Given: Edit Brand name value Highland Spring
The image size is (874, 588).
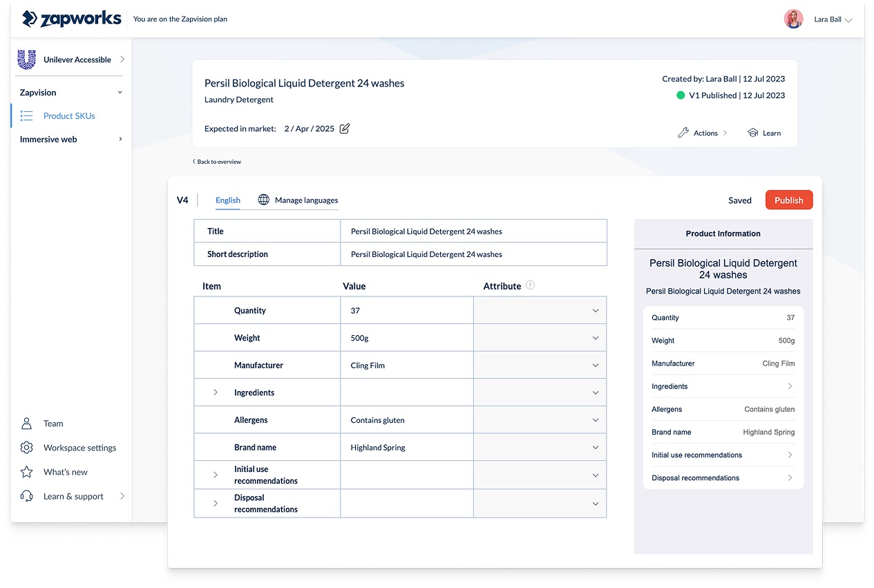Looking at the screenshot, I should [x=407, y=447].
